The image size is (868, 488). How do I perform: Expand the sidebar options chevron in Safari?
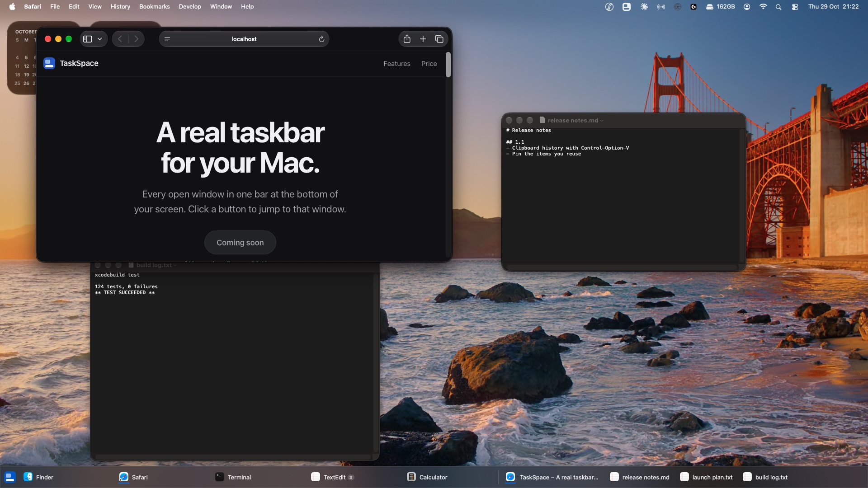tap(100, 39)
